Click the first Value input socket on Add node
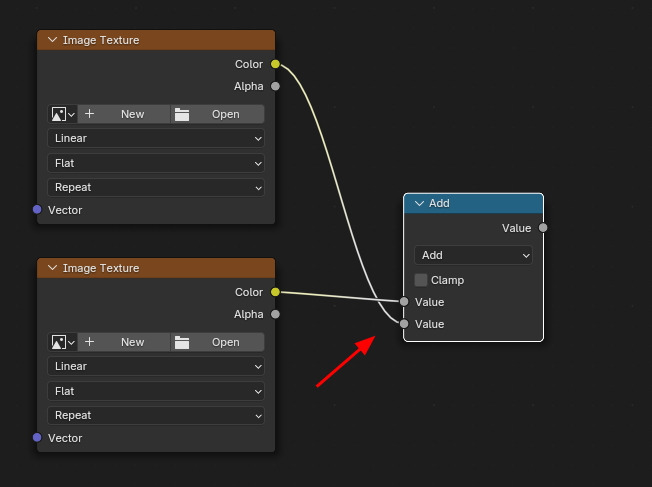 click(x=404, y=302)
